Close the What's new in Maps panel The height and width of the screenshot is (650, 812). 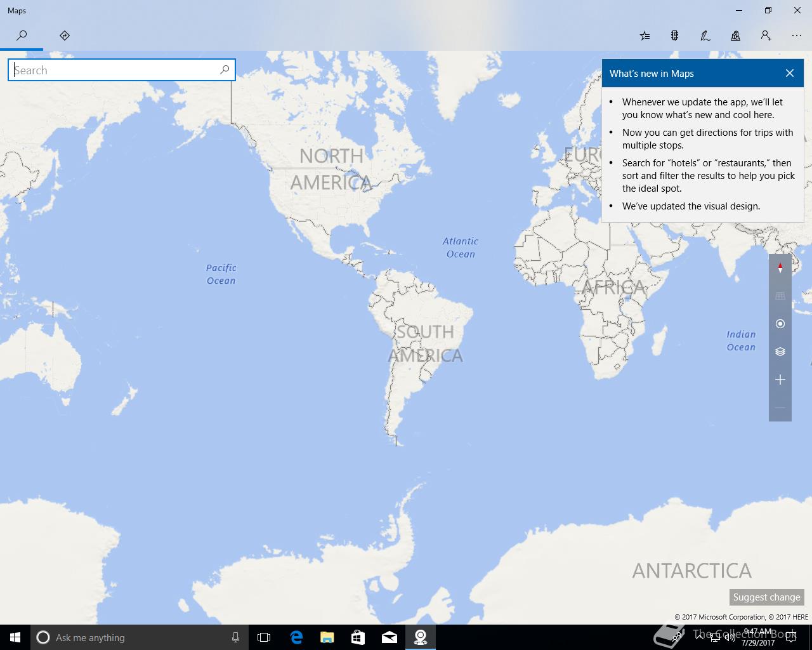coord(790,73)
